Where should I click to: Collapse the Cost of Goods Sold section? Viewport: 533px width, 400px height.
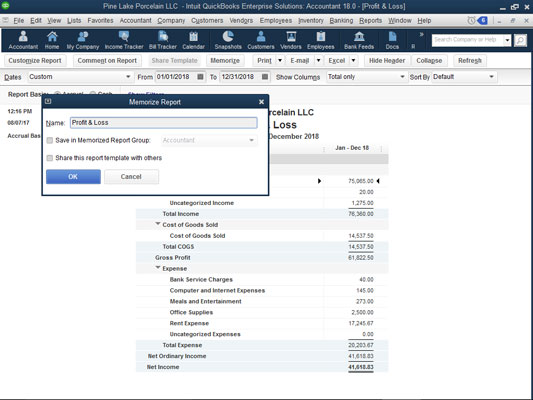click(157, 224)
